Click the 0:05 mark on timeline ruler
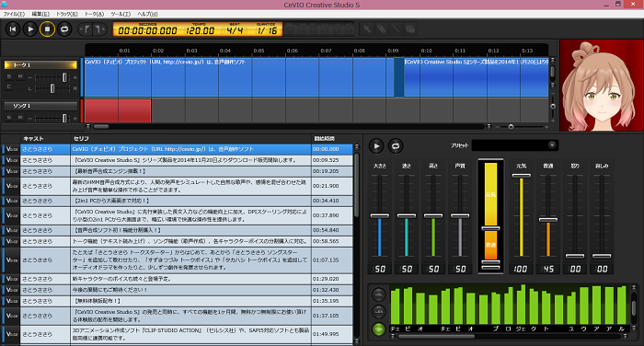Image resolution: width=644 pixels, height=346 pixels. (x=259, y=51)
